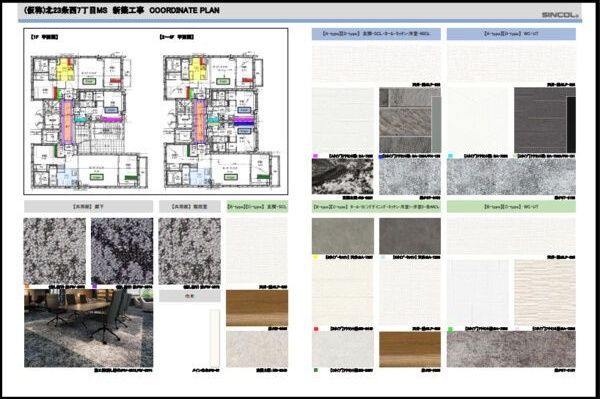
Task: Select the beige stone sample below that wood-grain sample
Action: 257,349
